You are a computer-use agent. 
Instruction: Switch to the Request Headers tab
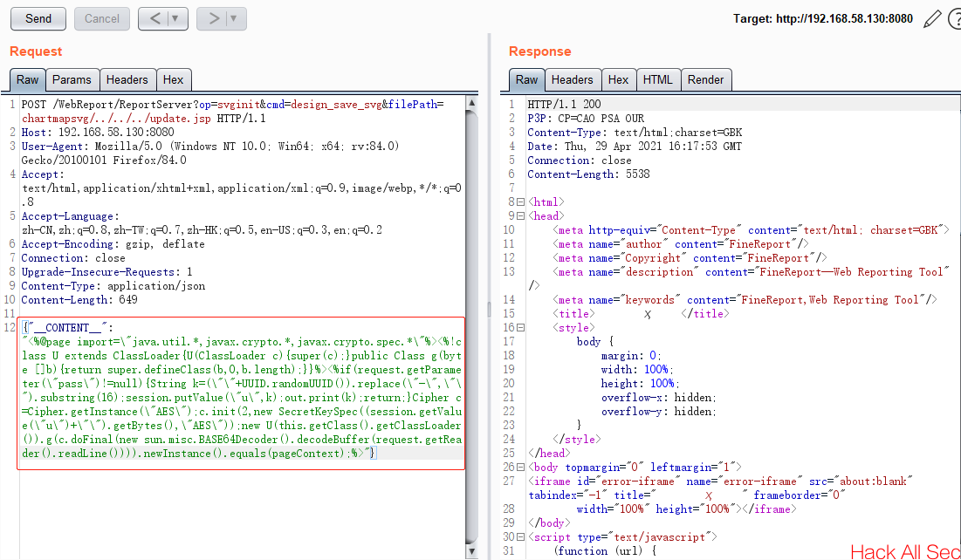click(127, 79)
